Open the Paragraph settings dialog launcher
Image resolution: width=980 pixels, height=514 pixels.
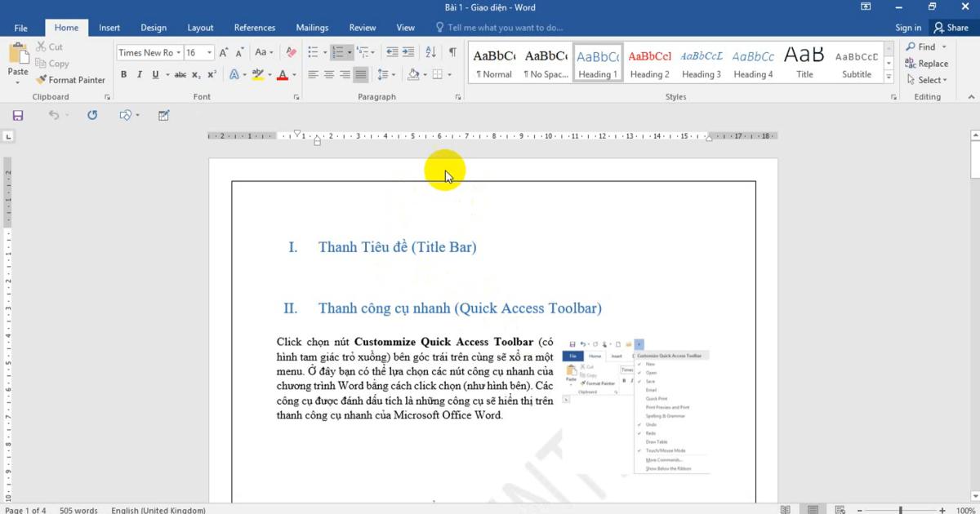458,96
